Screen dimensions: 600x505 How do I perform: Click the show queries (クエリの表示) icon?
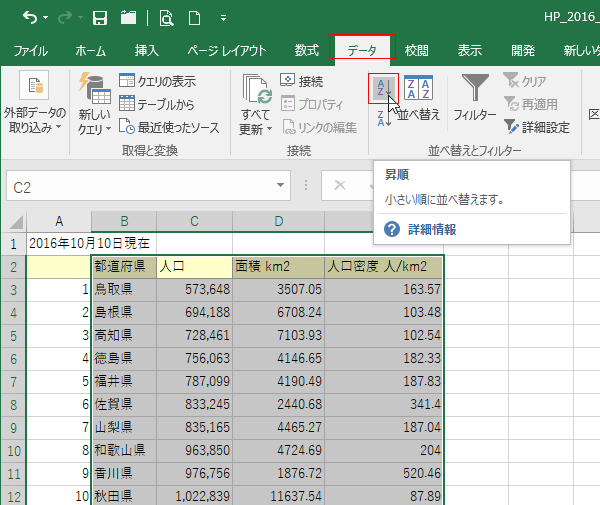[127, 81]
